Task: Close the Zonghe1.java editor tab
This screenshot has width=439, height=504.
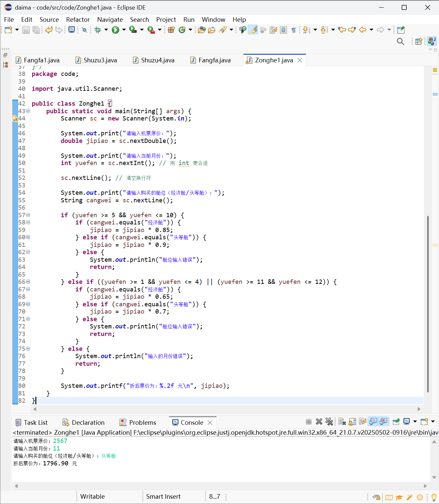Action: pyautogui.click(x=300, y=60)
